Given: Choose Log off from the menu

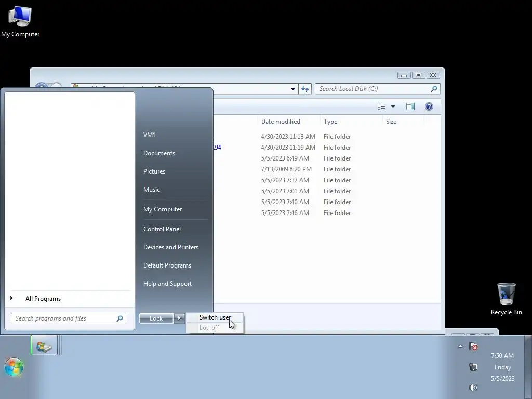Looking at the screenshot, I should [x=209, y=328].
